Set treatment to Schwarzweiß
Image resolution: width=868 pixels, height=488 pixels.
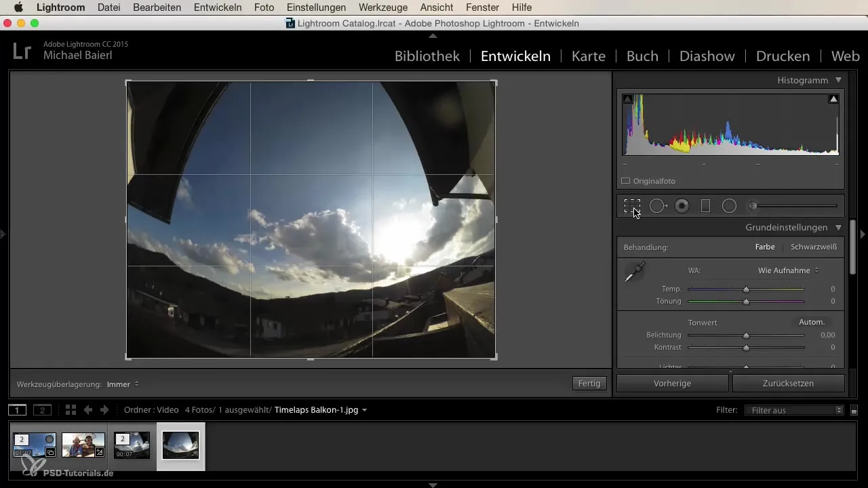(x=814, y=247)
